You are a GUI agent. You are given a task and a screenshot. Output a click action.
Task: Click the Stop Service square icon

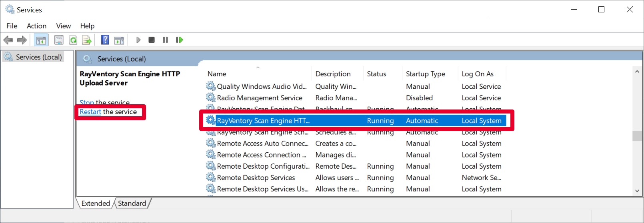pyautogui.click(x=152, y=40)
